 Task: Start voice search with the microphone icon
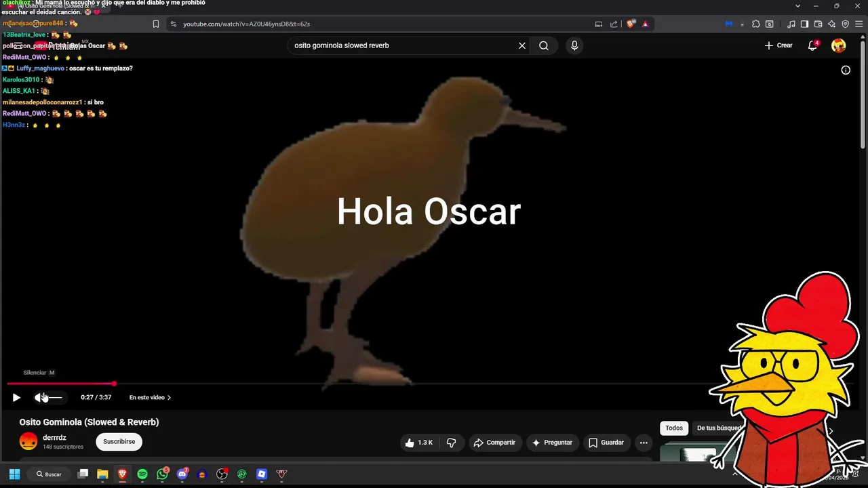point(574,45)
